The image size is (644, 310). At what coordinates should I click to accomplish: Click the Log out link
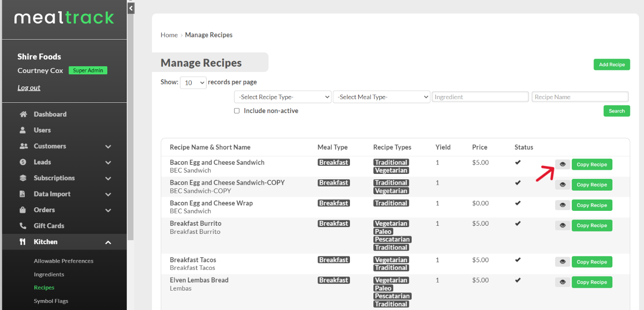(29, 88)
